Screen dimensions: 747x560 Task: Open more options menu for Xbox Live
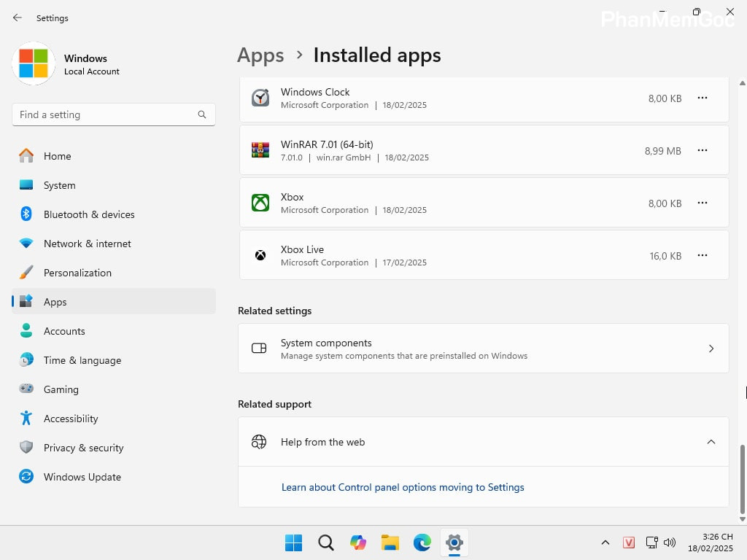click(x=702, y=255)
